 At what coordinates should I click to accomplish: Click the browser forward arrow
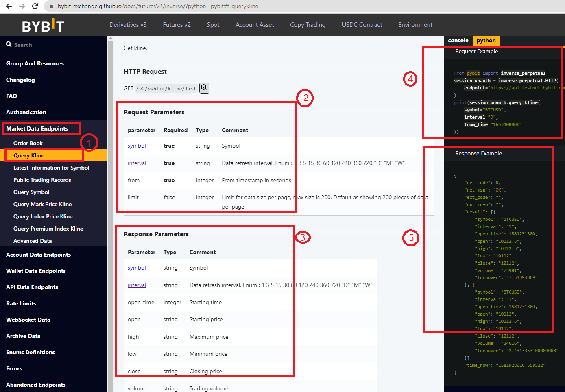click(x=22, y=6)
